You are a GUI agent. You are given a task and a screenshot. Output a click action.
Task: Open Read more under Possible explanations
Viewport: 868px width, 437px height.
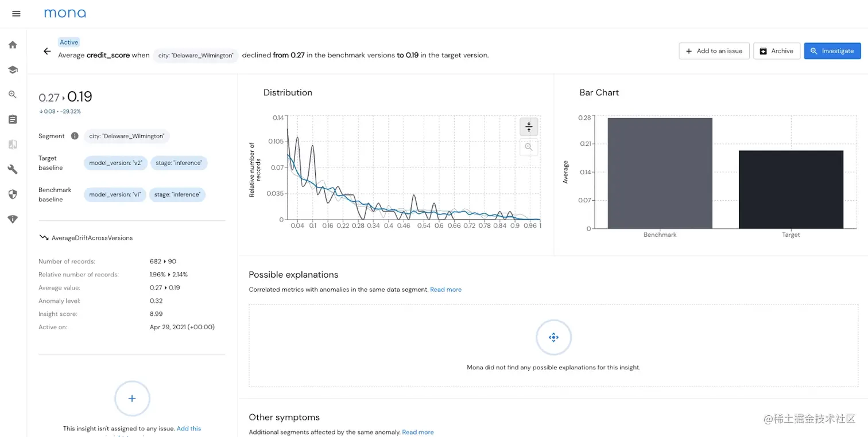point(445,290)
